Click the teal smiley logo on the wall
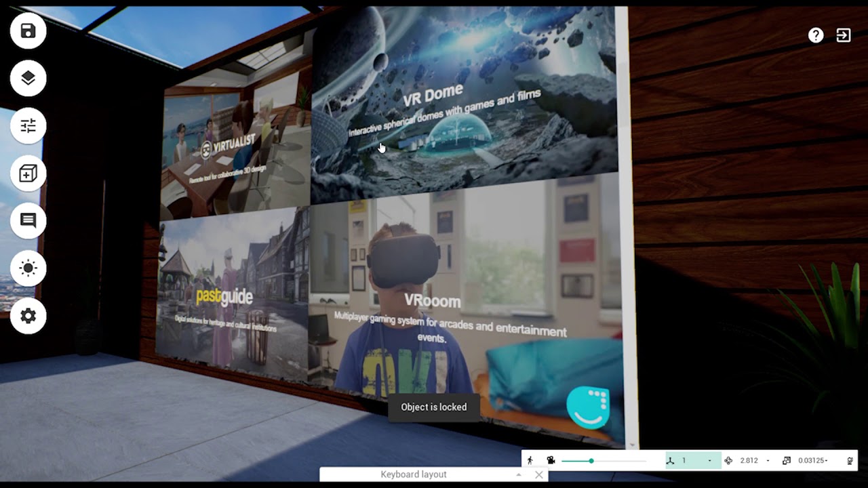Screen dimensions: 868x488 [589, 408]
